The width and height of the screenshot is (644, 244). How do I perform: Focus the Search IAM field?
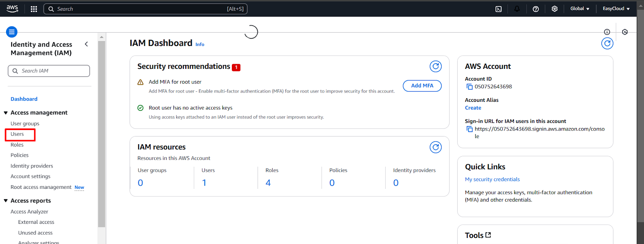[49, 71]
